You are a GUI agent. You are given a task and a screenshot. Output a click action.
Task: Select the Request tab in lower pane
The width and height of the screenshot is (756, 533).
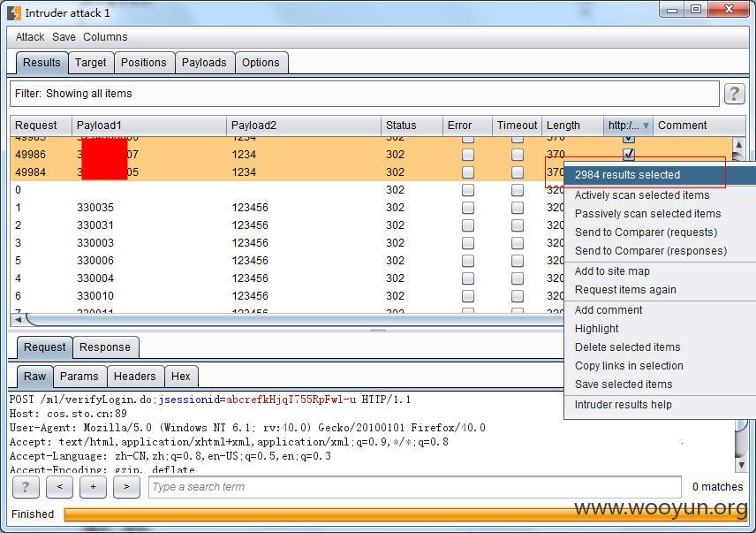[x=44, y=347]
